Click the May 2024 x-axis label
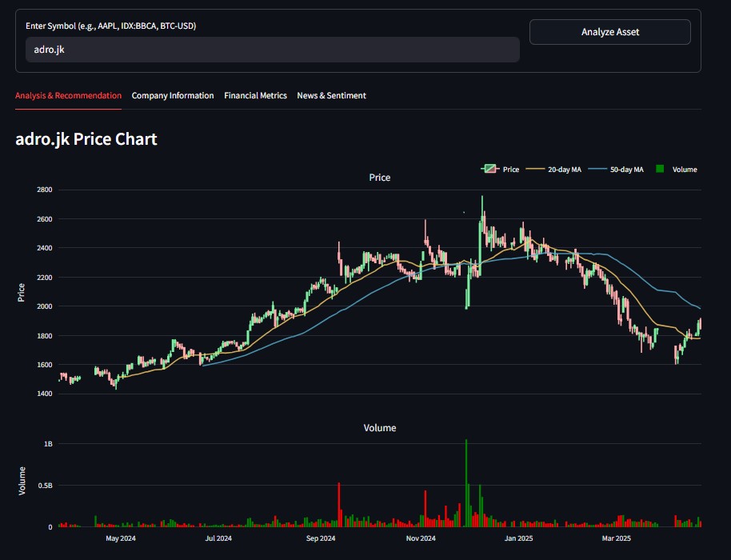 pyautogui.click(x=121, y=538)
